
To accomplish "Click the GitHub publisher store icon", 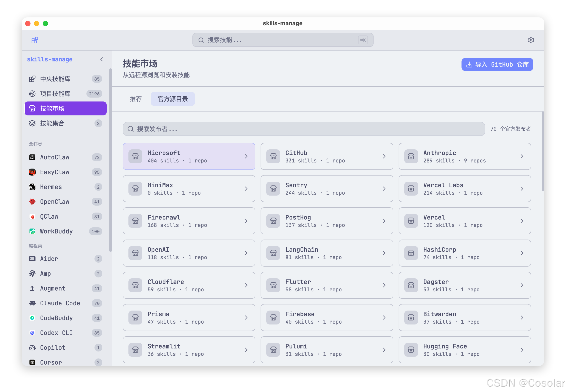I will point(273,156).
